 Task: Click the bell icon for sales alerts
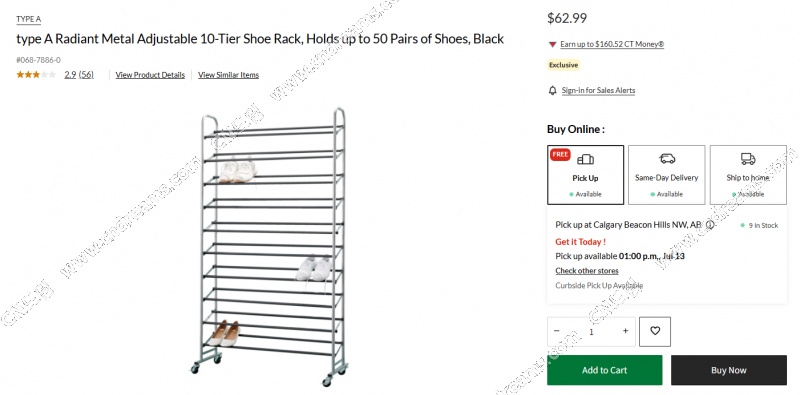click(x=553, y=90)
